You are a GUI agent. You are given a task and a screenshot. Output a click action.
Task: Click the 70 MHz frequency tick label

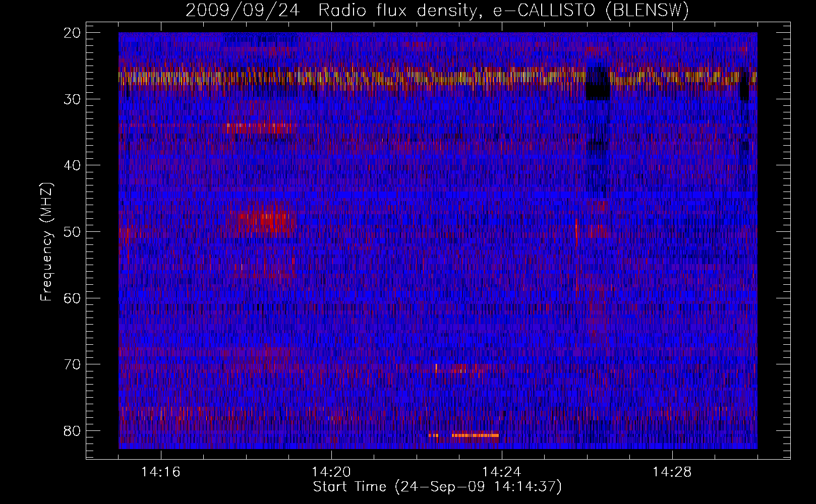tap(73, 364)
